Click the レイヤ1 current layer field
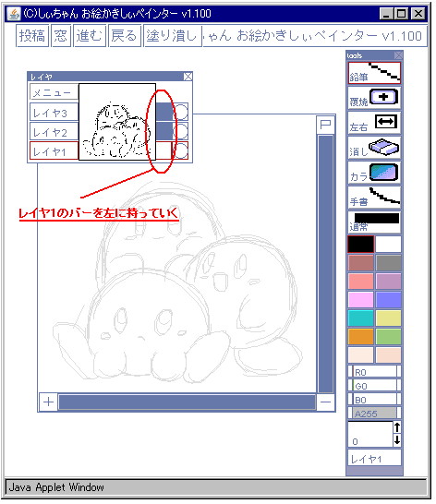Image resolution: width=436 pixels, height=504 pixels. pos(374,458)
